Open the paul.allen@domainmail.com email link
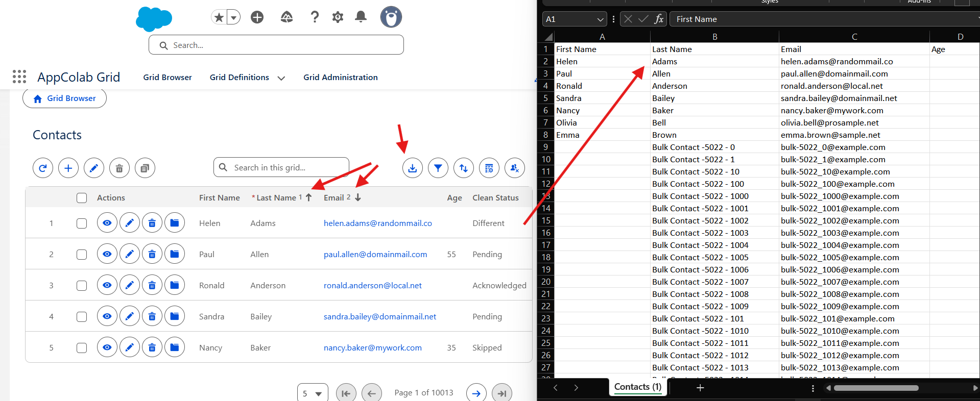This screenshot has height=401, width=980. tap(375, 255)
